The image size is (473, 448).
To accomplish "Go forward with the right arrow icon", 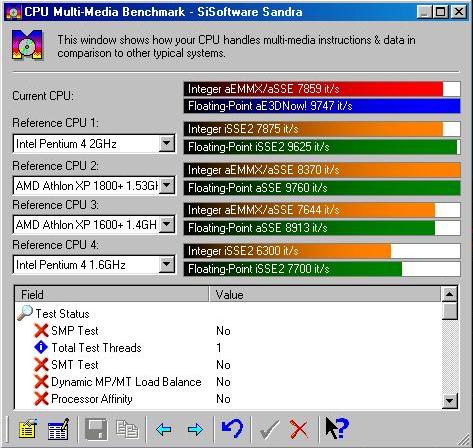I will pos(195,429).
